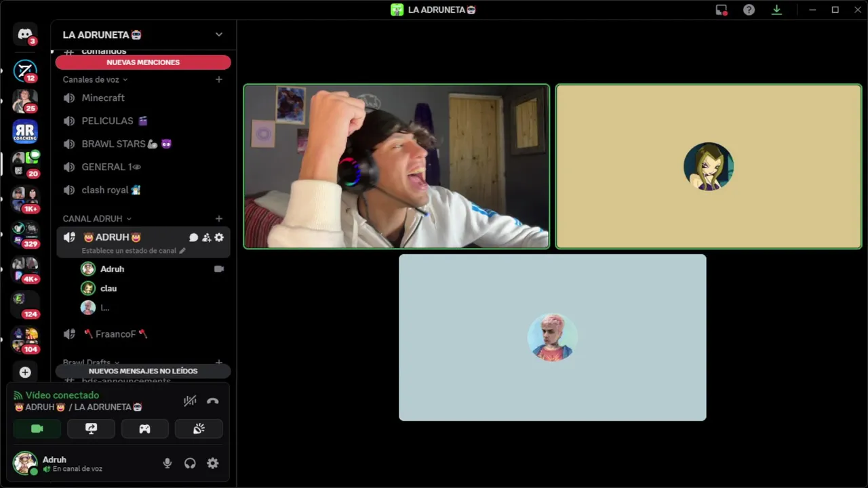Join the clash royal voice channel

click(143, 190)
